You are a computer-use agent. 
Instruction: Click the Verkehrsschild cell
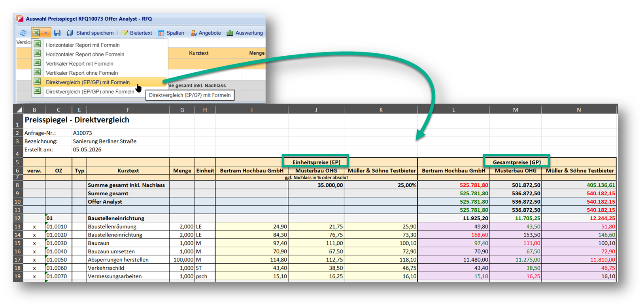[x=128, y=268]
